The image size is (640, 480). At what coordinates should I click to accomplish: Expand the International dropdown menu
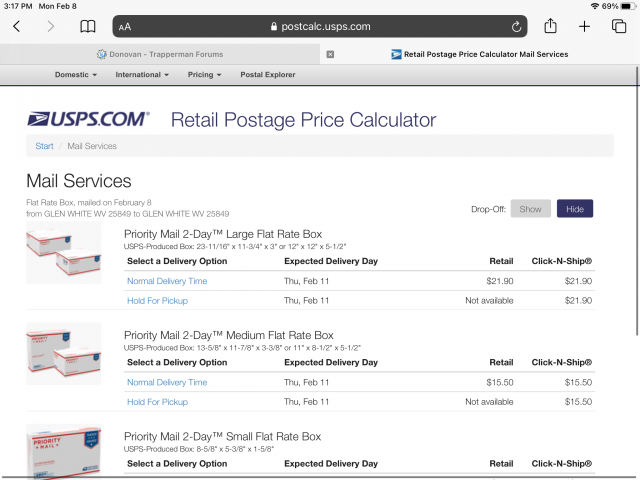[x=143, y=75]
